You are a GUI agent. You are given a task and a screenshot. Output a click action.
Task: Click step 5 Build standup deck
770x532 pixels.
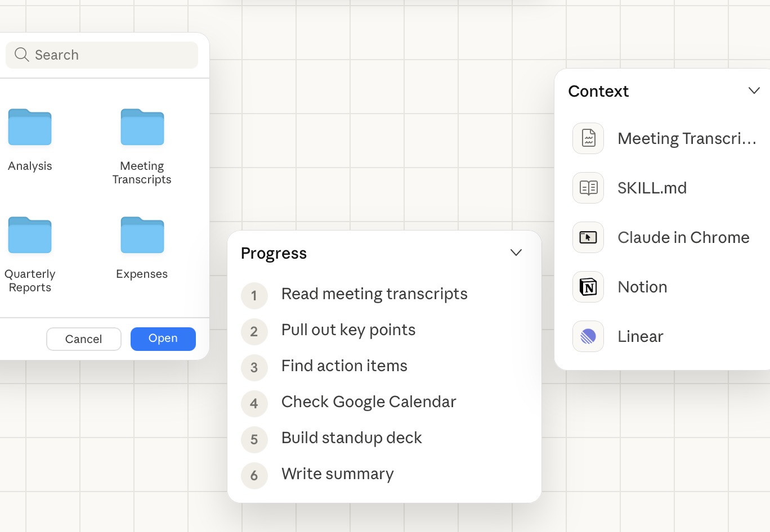(351, 438)
